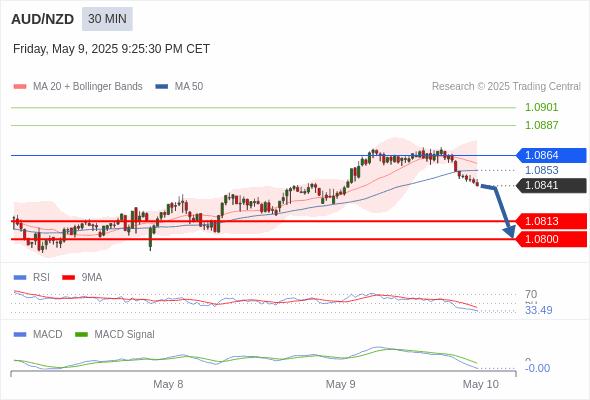Click the black 1.0841 current price tag
Viewport: 590px width, 400px height.
click(551, 186)
